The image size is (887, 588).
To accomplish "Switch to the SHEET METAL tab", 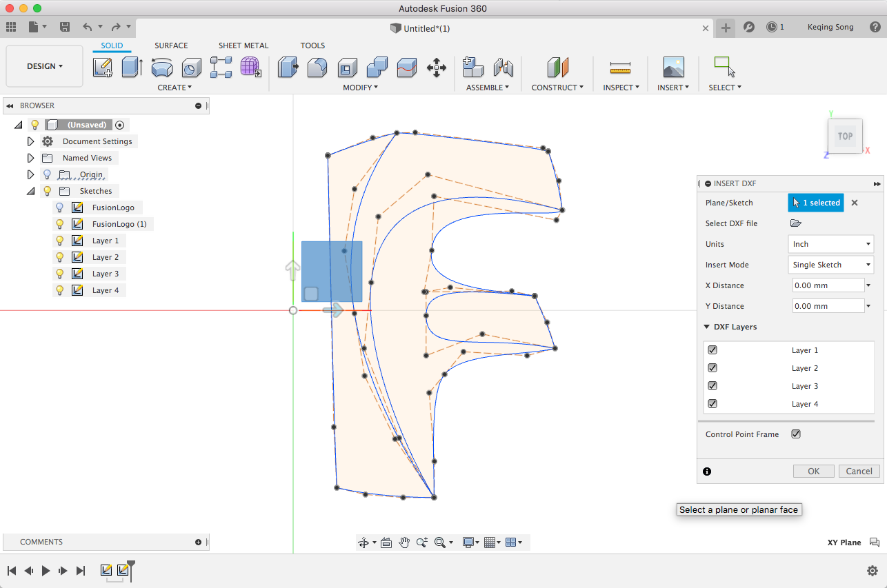I will tap(243, 45).
